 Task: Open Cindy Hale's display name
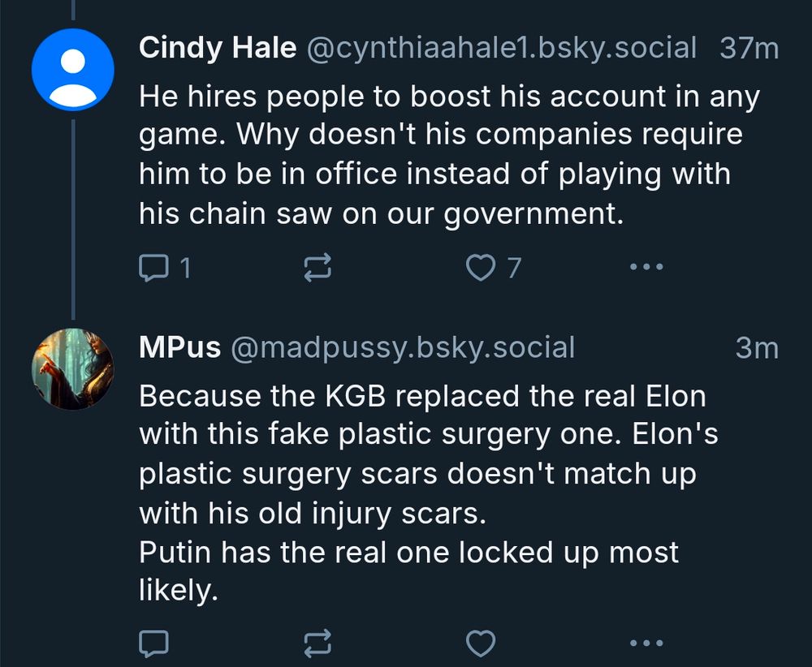click(x=218, y=47)
